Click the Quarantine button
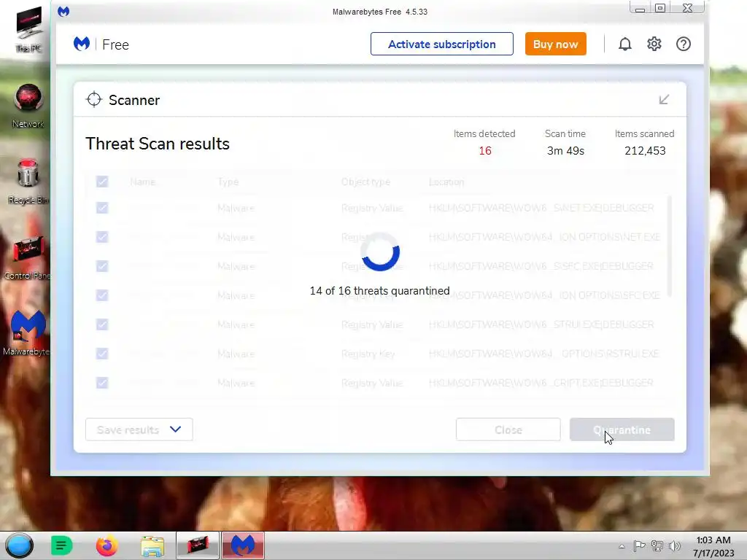The image size is (747, 560). 622,429
